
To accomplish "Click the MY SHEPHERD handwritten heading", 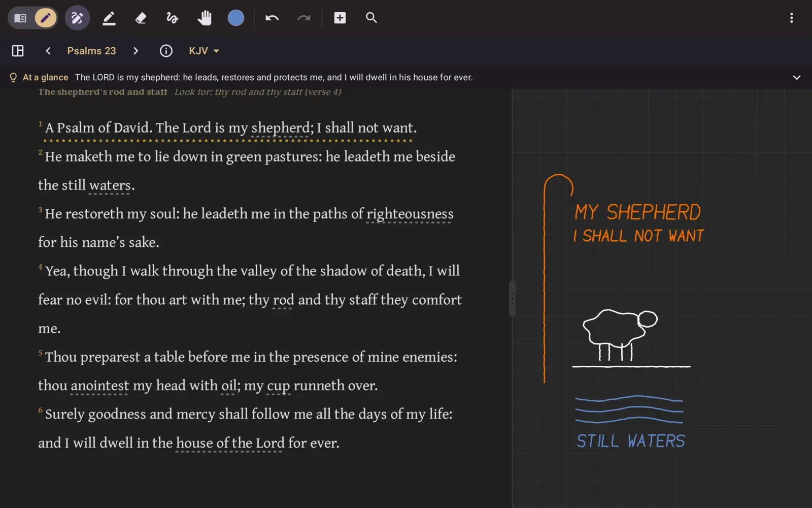I will coord(638,212).
